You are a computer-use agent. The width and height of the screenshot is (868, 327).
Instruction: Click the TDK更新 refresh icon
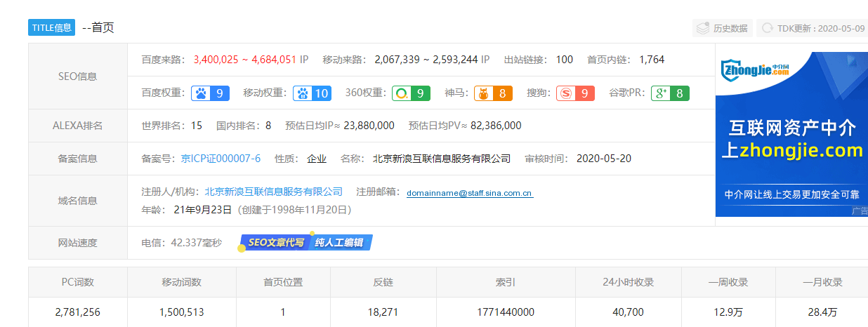click(766, 28)
